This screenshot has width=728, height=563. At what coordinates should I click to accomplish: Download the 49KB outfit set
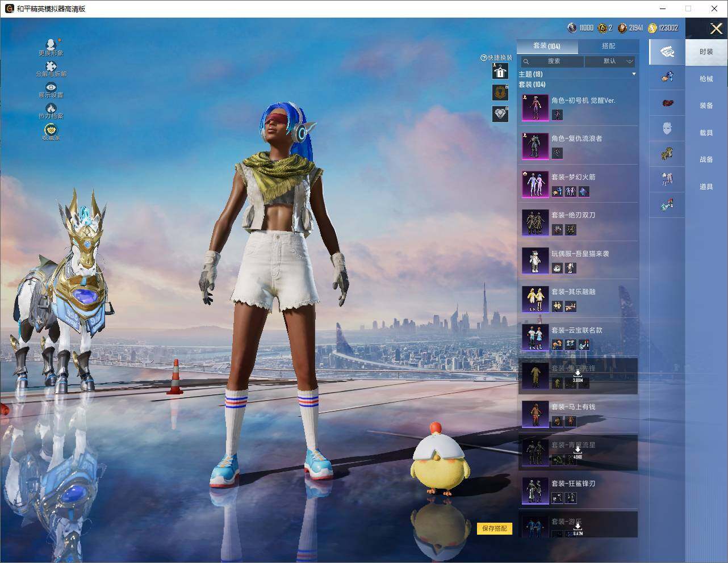tap(578, 452)
